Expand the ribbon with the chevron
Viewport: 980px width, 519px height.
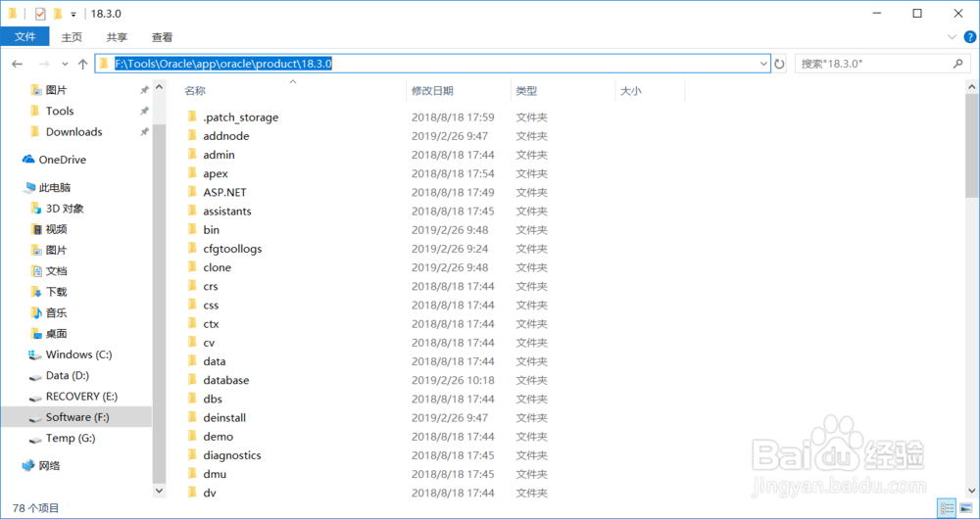click(x=952, y=37)
